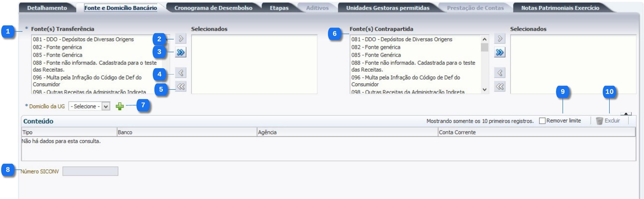Click remove-all double arrow for Fonte(s) Transferência
The image size is (644, 199).
[x=181, y=87]
